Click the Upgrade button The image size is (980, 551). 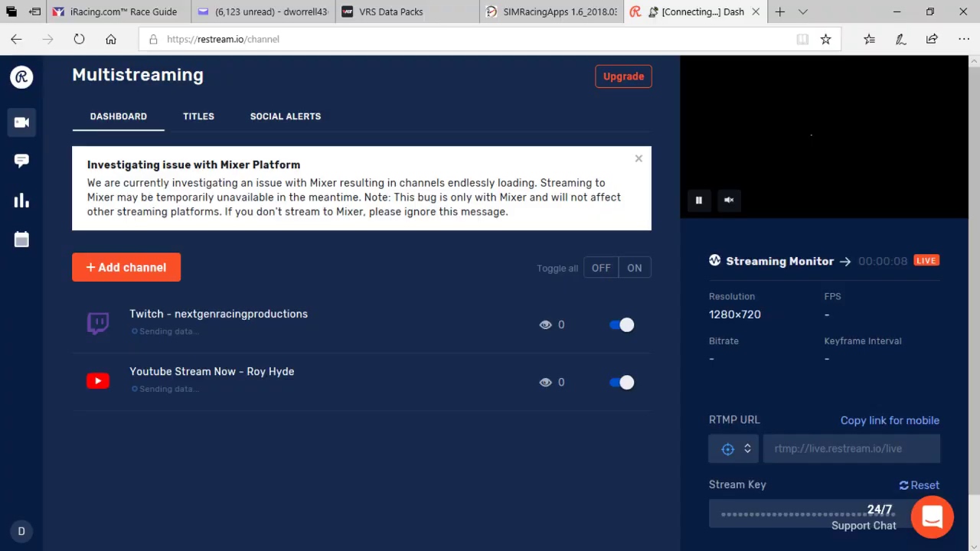click(623, 77)
